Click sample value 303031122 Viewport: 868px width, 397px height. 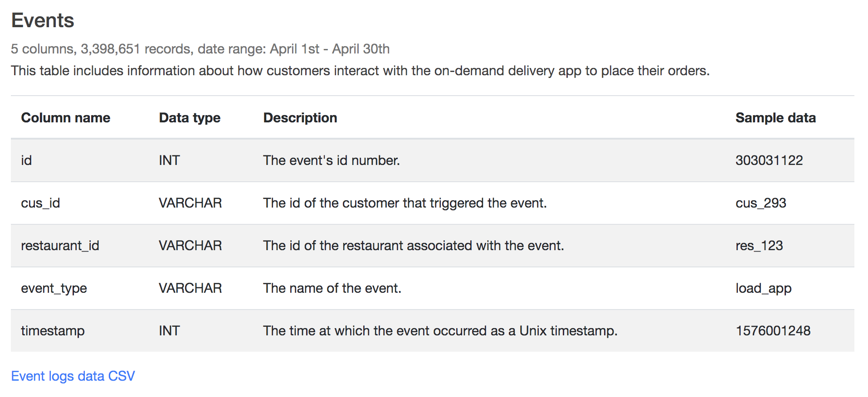pyautogui.click(x=769, y=160)
